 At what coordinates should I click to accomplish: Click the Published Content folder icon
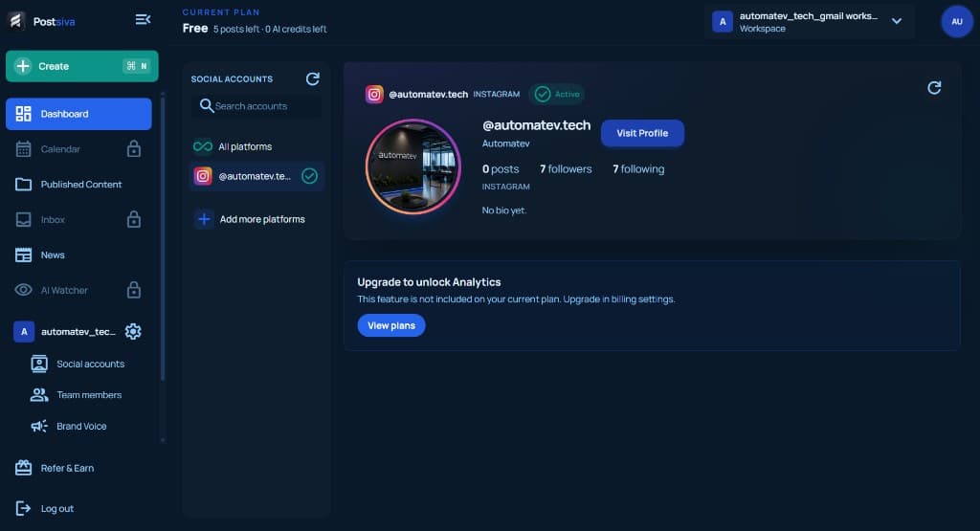(x=23, y=185)
